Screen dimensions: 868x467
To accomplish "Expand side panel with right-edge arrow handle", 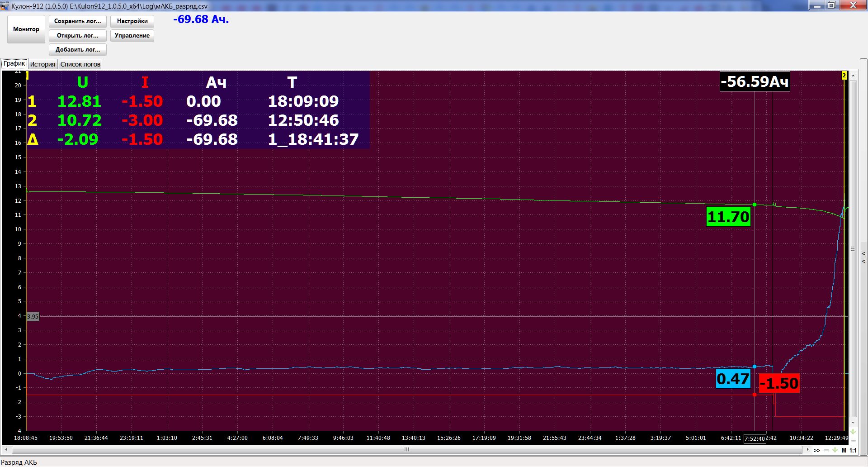I will (x=863, y=257).
